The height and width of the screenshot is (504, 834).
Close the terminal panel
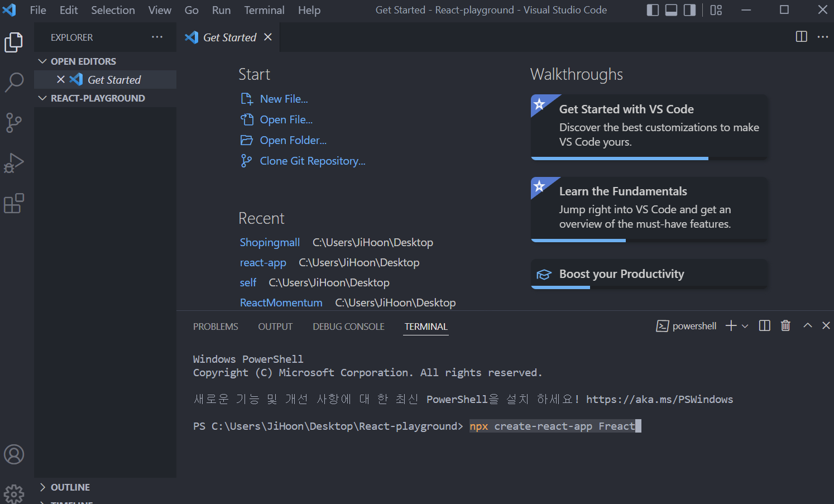click(x=826, y=325)
